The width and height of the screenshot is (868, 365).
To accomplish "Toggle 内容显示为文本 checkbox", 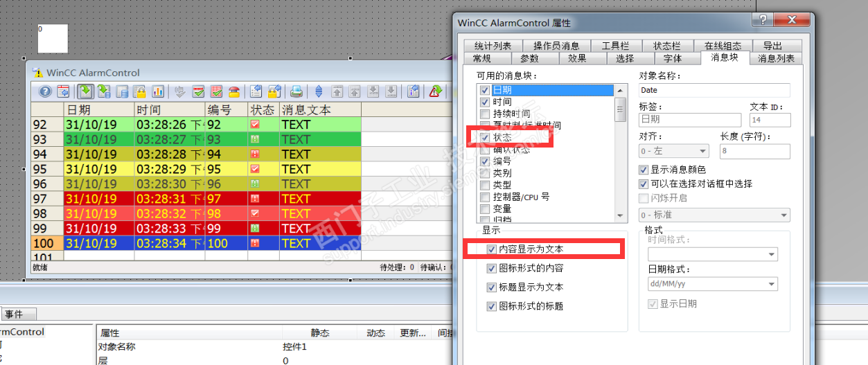I will [491, 249].
